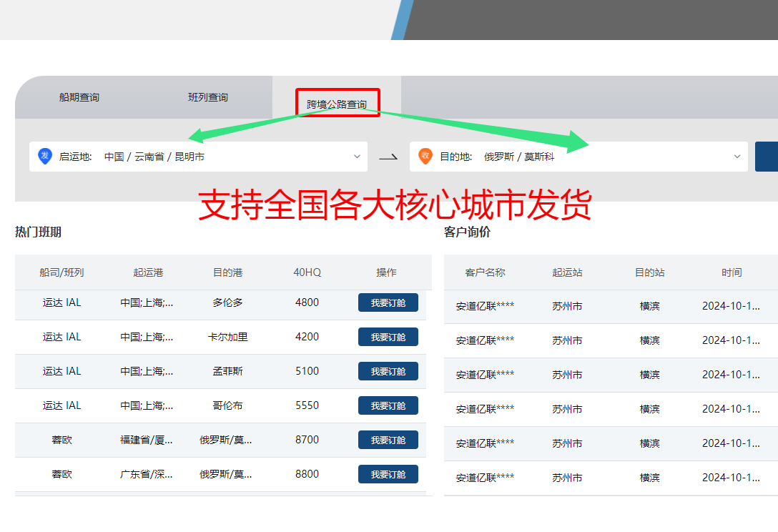The height and width of the screenshot is (532, 778).
Task: Click the 40HQ column header
Action: coord(307,272)
